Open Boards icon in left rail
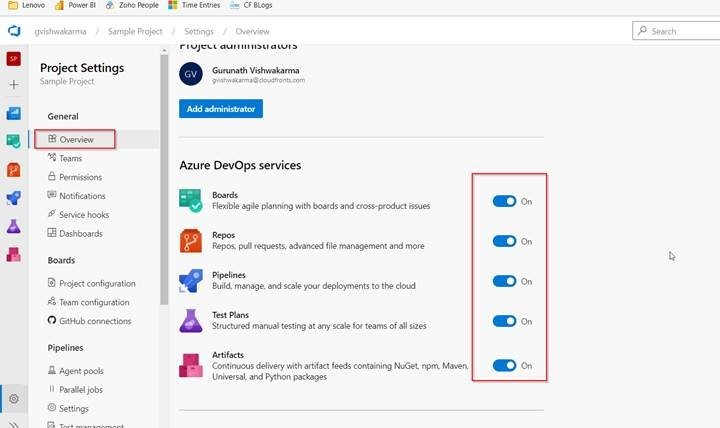720x428 pixels. click(x=13, y=141)
